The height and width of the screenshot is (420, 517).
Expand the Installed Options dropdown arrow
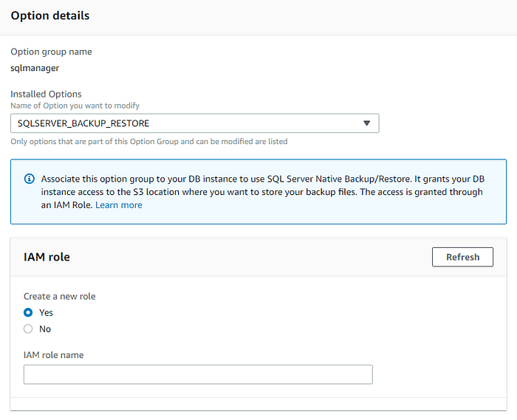(366, 123)
